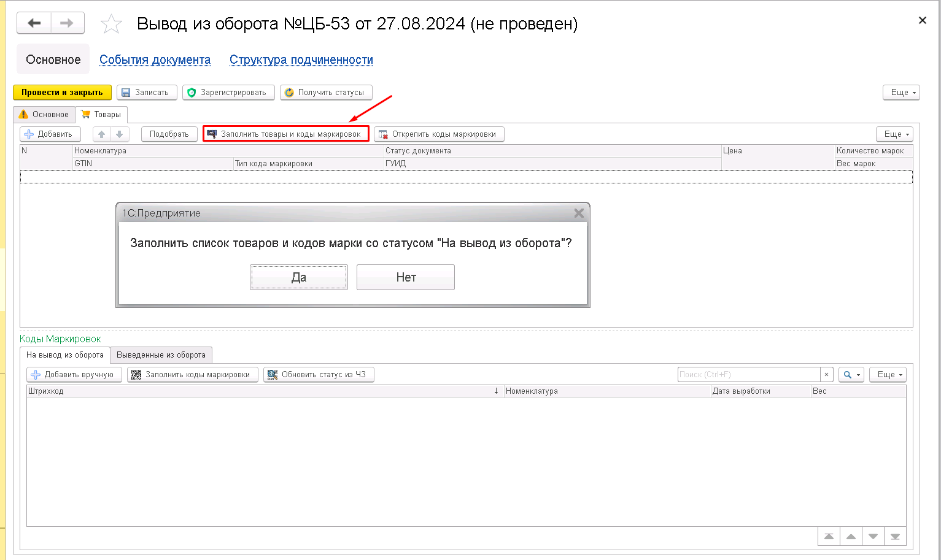
Task: Jump to first row of codes list
Action: (829, 537)
